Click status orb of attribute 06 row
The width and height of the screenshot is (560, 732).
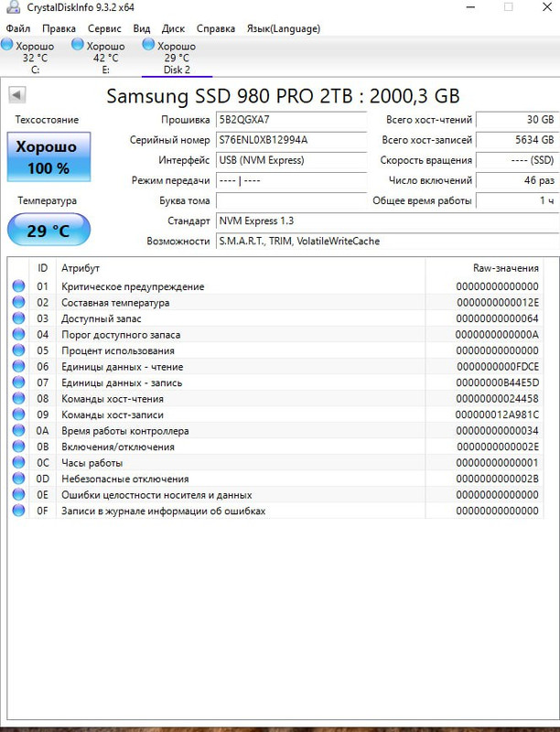pyautogui.click(x=18, y=367)
